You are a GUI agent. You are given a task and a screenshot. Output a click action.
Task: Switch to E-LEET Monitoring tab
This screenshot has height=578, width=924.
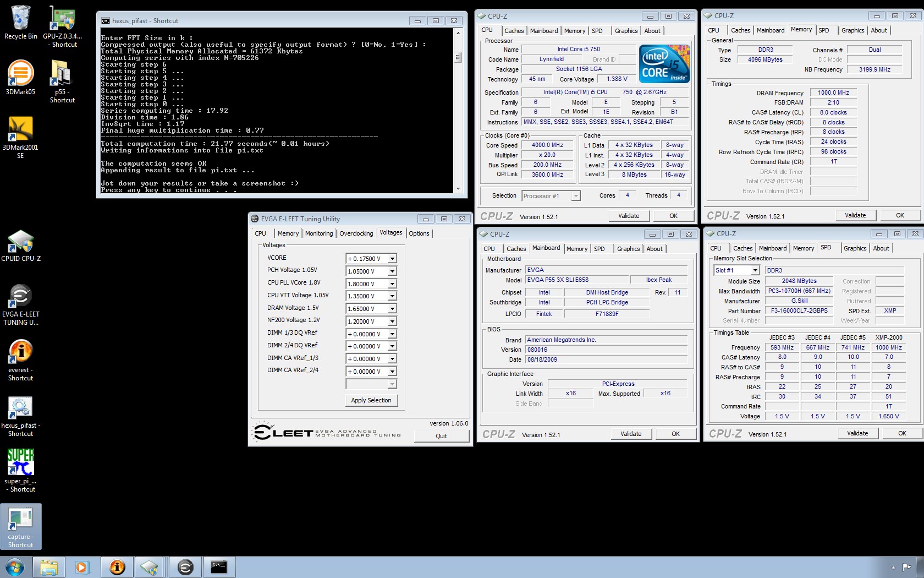pos(319,233)
